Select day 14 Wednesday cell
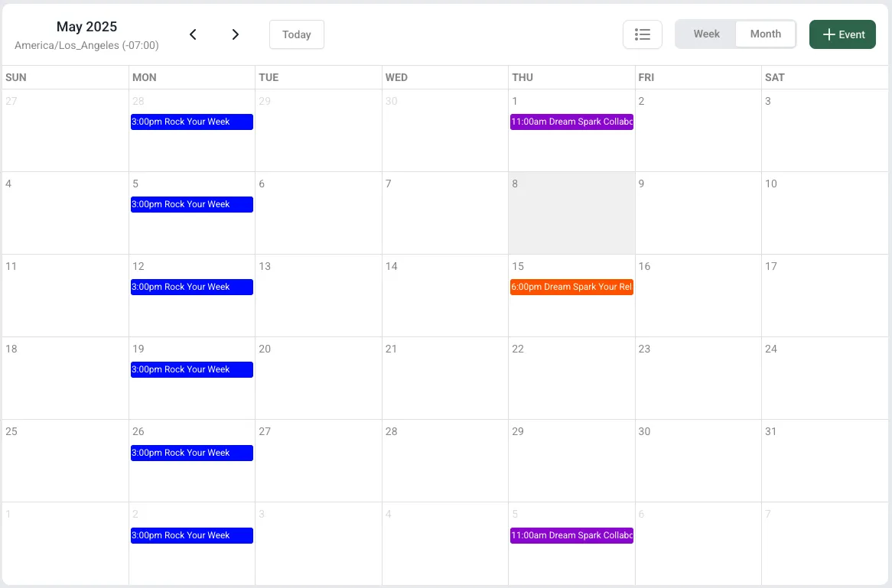The height and width of the screenshot is (588, 892). click(445, 296)
